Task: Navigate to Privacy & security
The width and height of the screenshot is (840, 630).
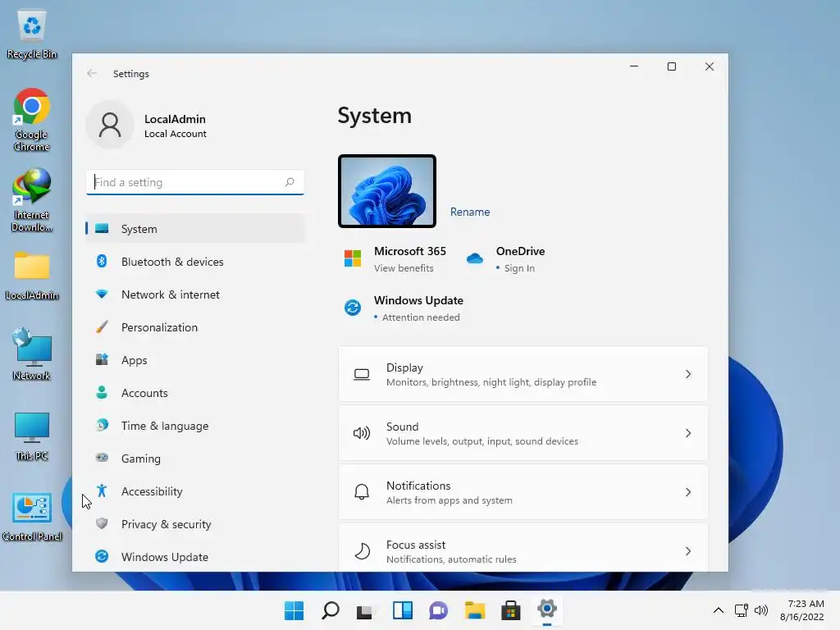Action: pyautogui.click(x=195, y=523)
